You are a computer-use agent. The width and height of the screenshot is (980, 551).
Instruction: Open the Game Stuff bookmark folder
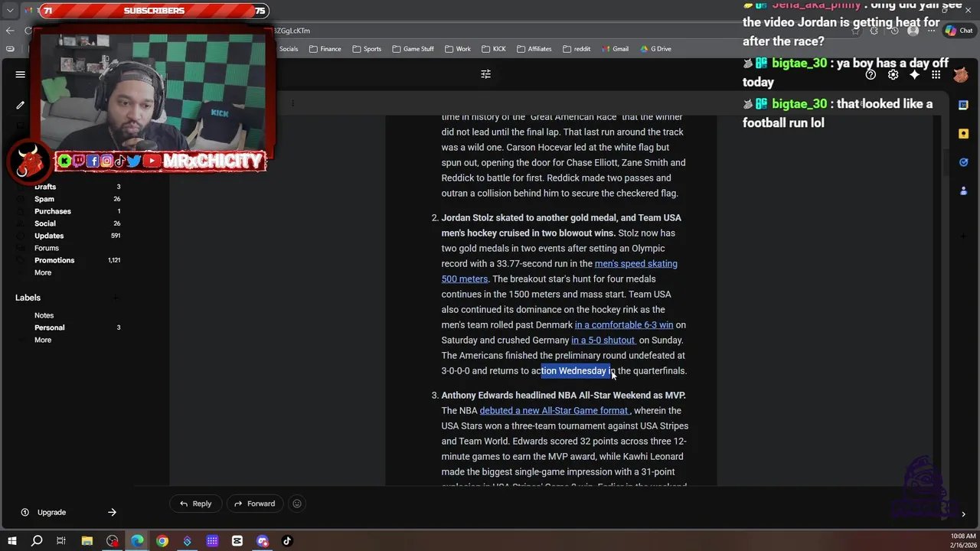click(413, 49)
